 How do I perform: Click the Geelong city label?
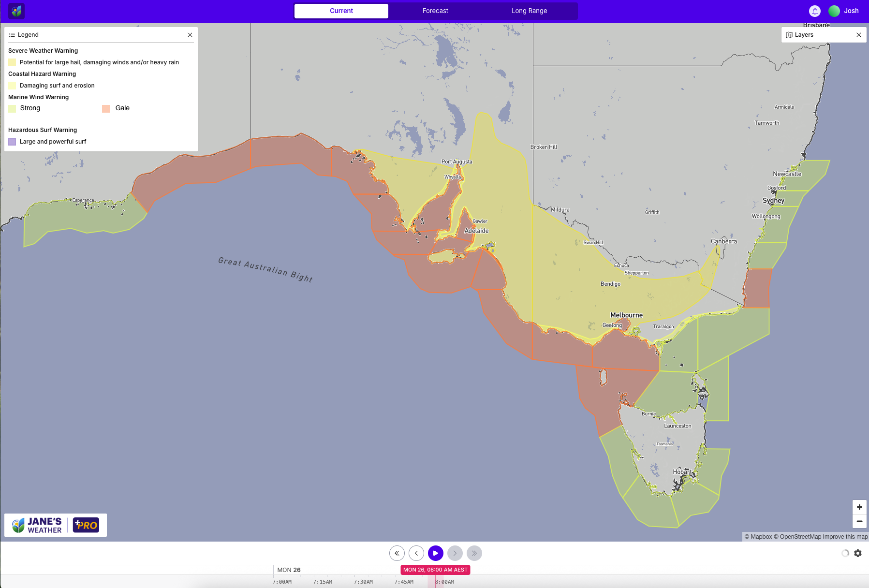pos(612,325)
